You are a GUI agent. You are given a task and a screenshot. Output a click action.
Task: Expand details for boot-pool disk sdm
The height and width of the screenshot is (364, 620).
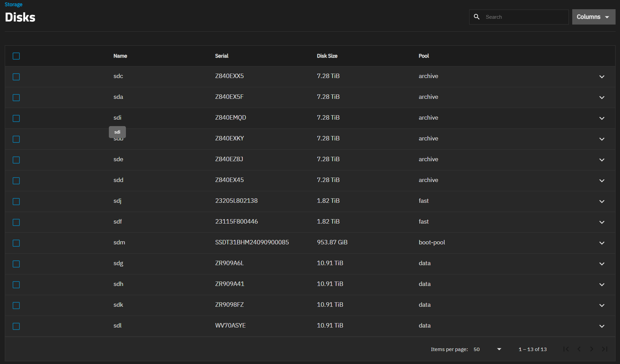coord(602,243)
